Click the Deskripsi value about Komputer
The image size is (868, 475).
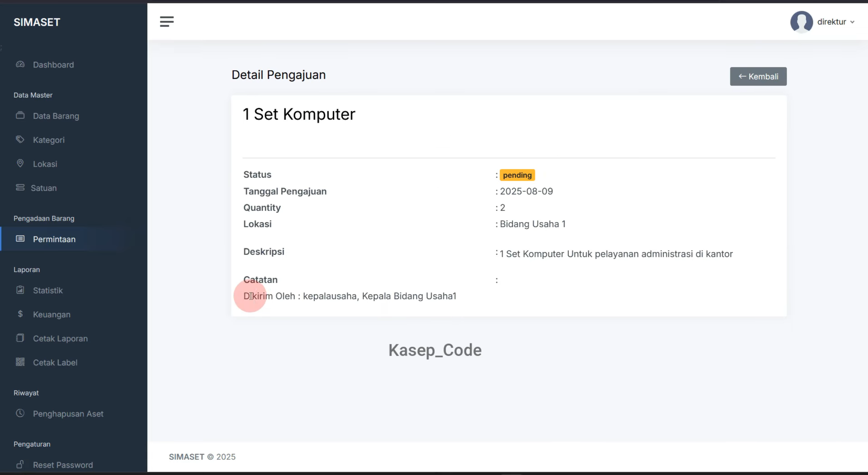(x=616, y=254)
